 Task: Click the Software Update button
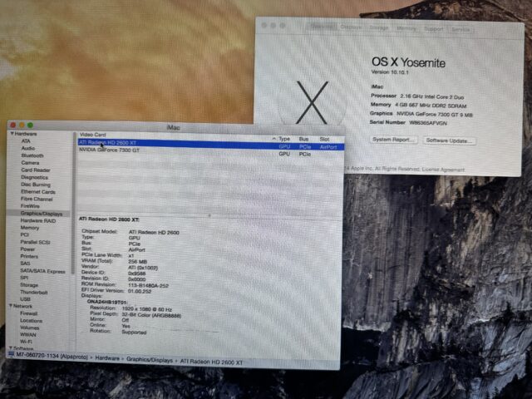(x=449, y=140)
